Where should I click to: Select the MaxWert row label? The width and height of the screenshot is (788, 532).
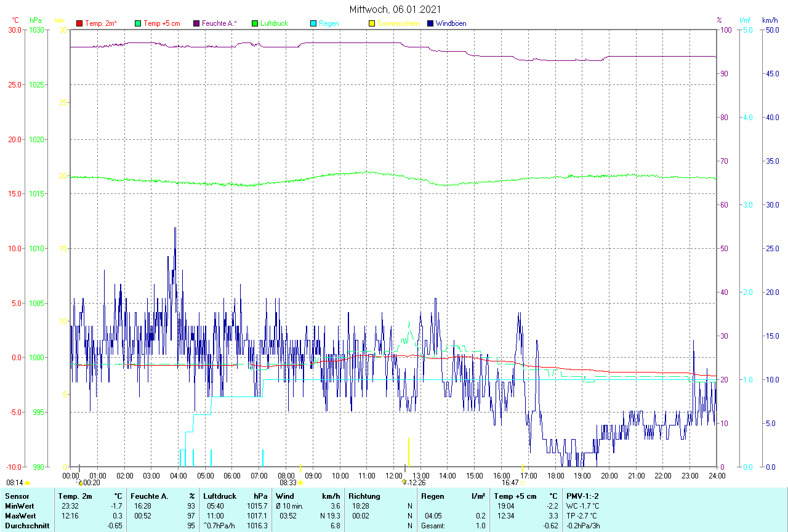(20, 516)
